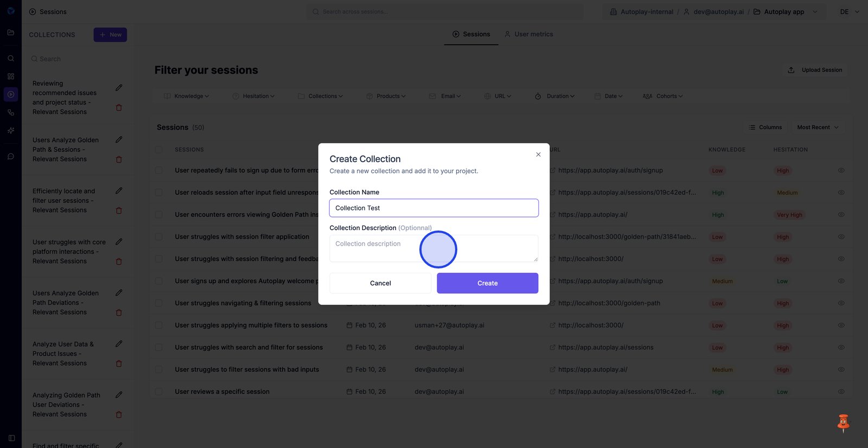Expand the Cohorts filter dropdown
The width and height of the screenshot is (868, 448).
[663, 97]
